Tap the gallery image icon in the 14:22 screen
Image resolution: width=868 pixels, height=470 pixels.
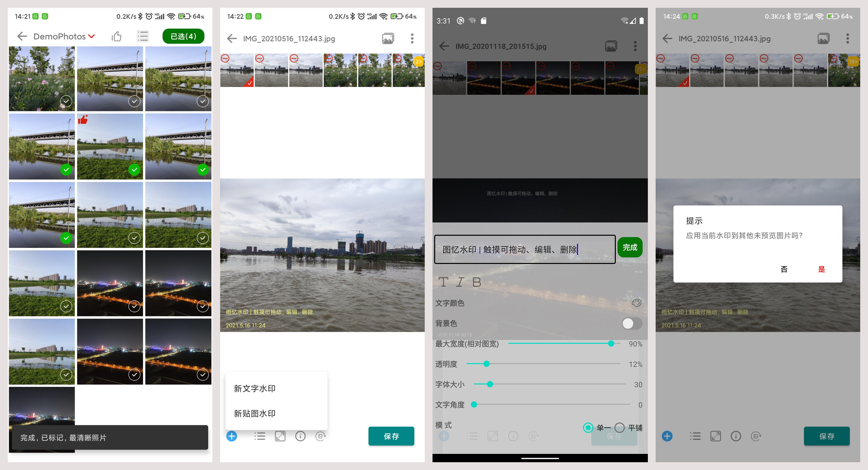pos(388,38)
